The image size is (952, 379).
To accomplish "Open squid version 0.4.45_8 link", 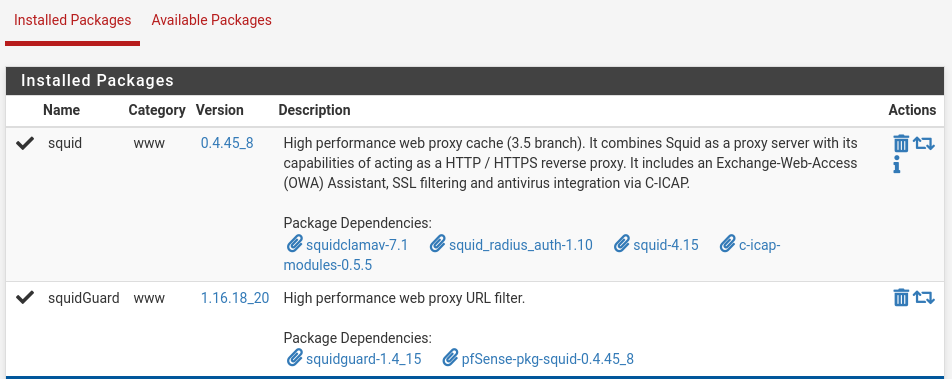I will point(227,143).
